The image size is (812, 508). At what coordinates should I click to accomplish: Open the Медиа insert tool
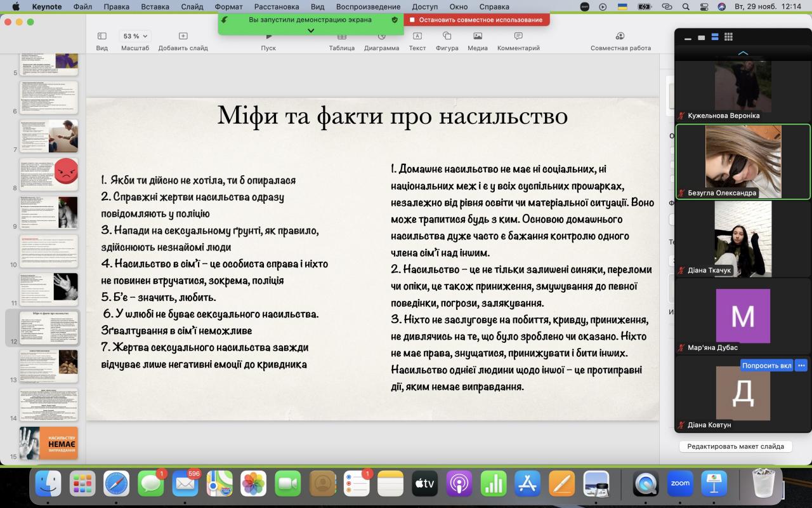click(477, 37)
